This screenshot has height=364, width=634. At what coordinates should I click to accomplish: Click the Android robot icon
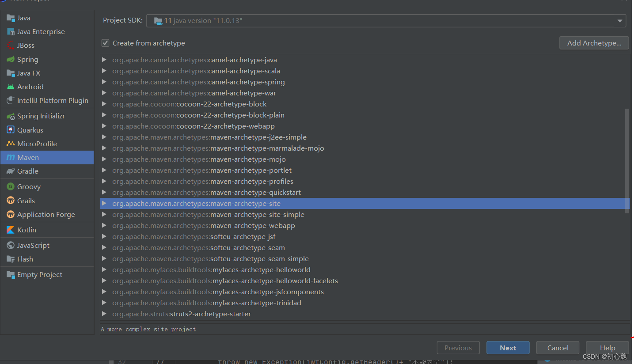[x=11, y=87]
